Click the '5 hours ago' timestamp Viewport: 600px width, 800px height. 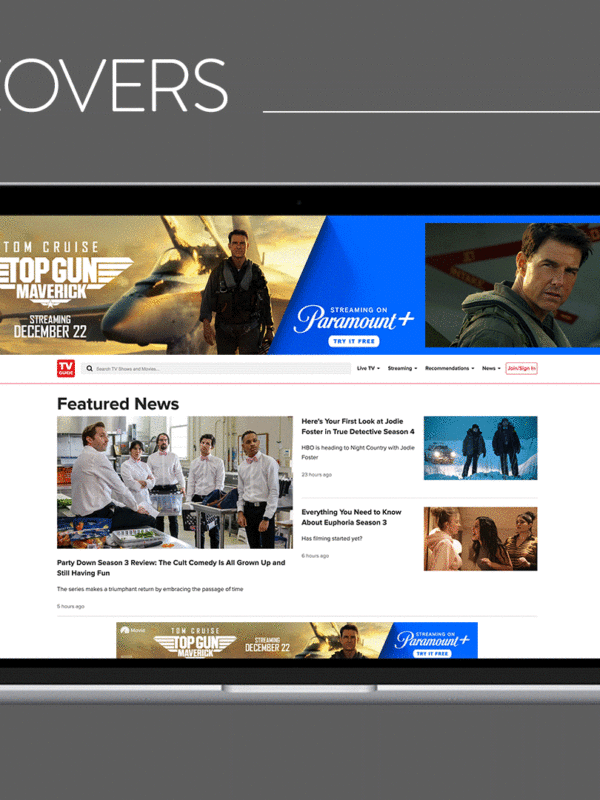click(70, 606)
